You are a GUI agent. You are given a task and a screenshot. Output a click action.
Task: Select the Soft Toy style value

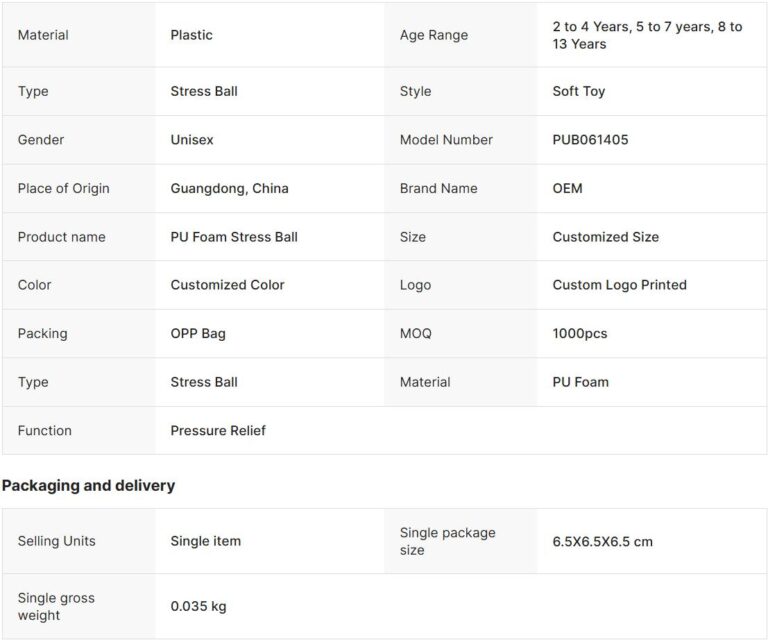tap(578, 91)
